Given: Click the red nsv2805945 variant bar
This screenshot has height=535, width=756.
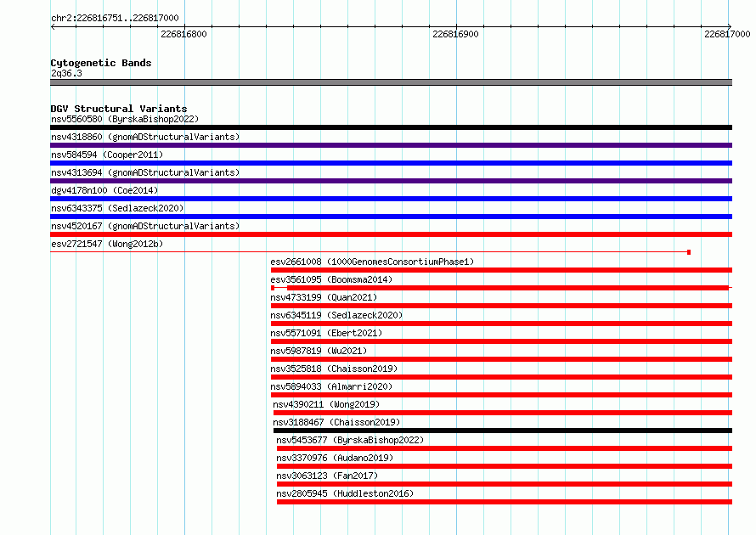Looking at the screenshot, I should coord(505,502).
